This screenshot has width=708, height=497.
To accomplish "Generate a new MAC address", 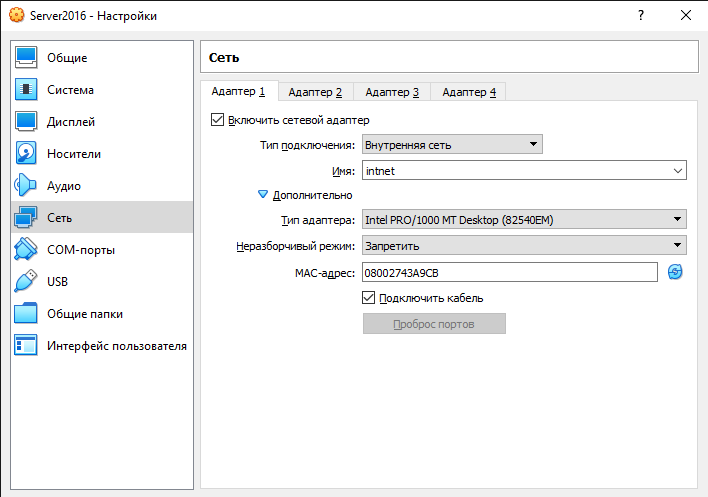I will pos(675,272).
